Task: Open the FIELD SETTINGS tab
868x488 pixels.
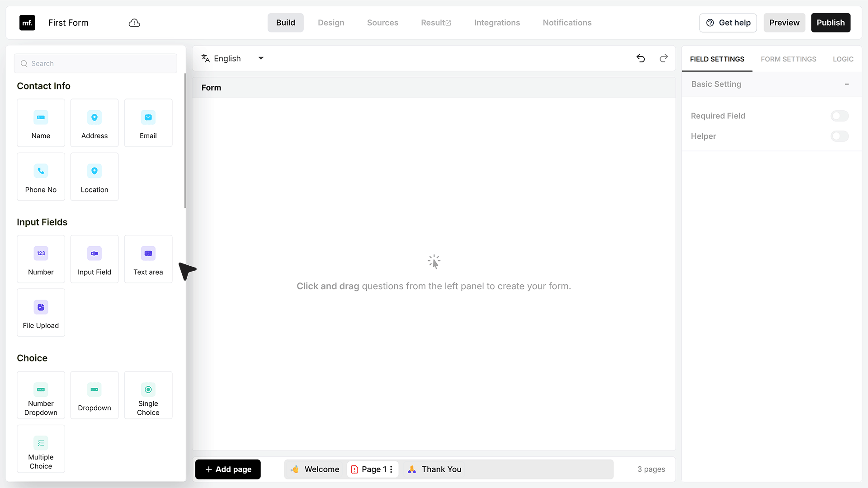Action: pos(717,59)
